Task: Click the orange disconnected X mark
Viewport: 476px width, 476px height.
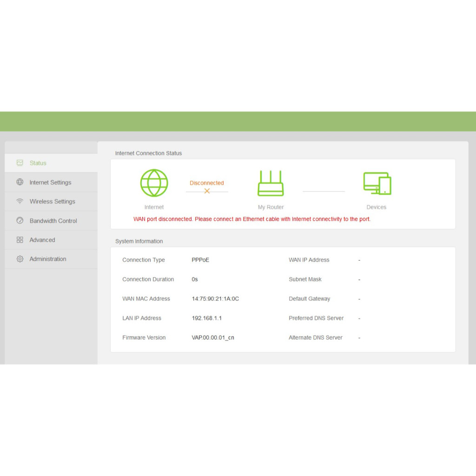Action: click(x=207, y=191)
